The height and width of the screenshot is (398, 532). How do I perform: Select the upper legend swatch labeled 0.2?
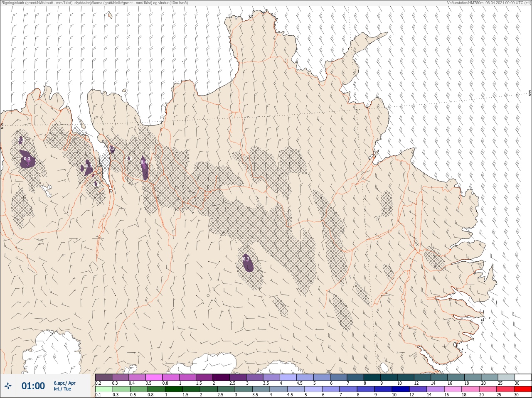(103, 377)
